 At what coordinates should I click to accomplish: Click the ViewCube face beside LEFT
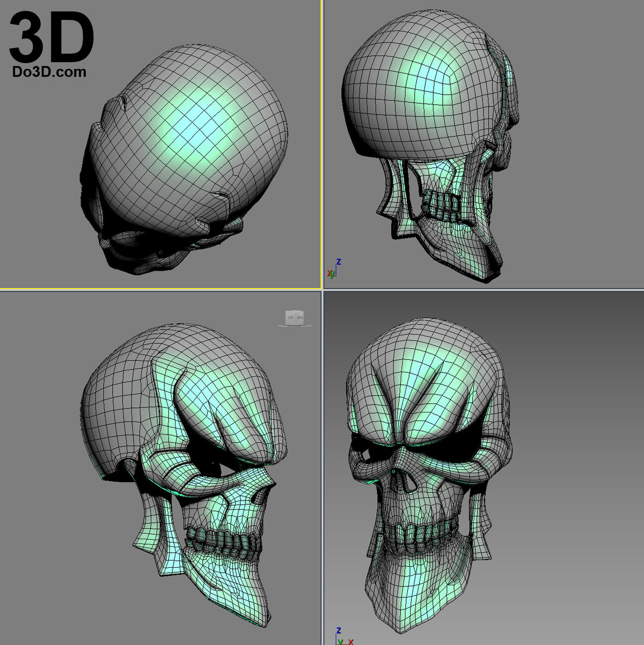click(x=299, y=317)
